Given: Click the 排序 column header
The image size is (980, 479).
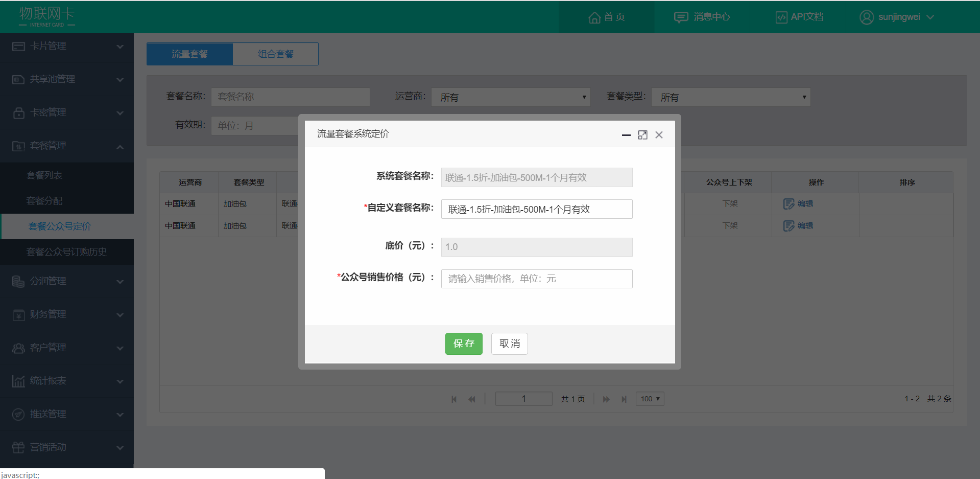Looking at the screenshot, I should [x=906, y=183].
